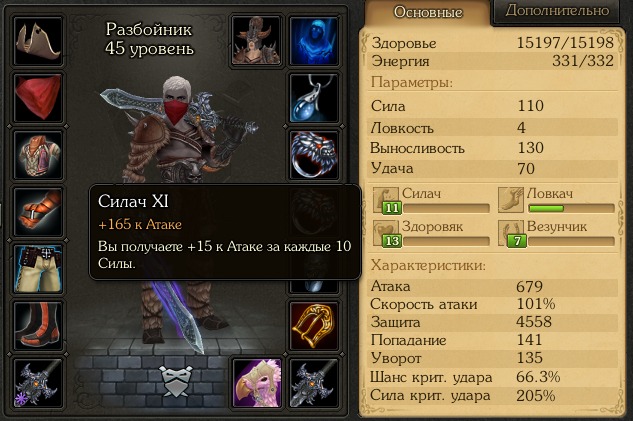
Task: Select the Основные tab
Action: 428,12
